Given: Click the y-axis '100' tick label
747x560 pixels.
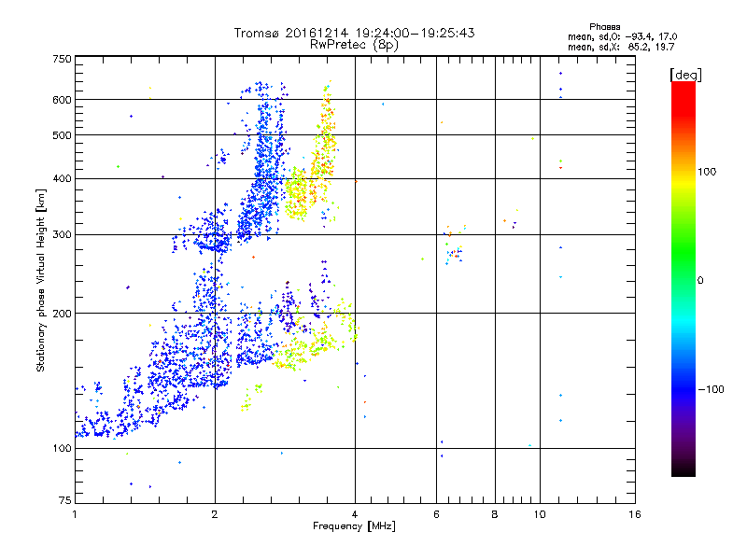Looking at the screenshot, I should point(62,448).
